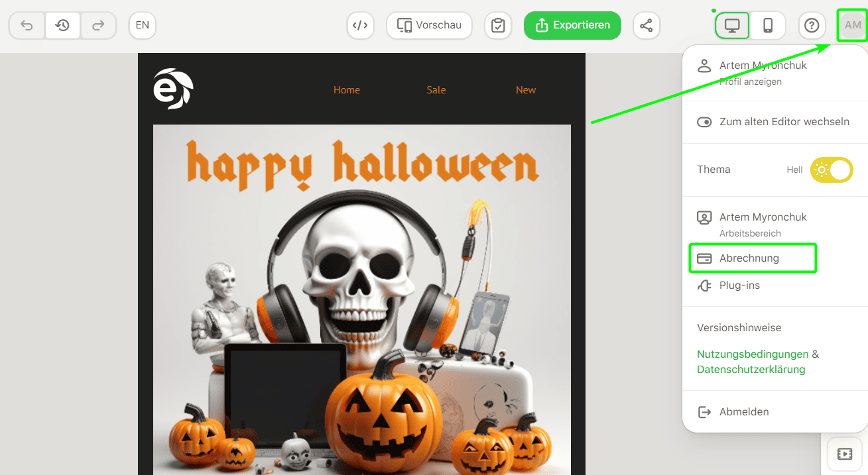The height and width of the screenshot is (475, 868).
Task: Expand the Artem Myronchuk Arbeitsbereich entry
Action: pos(763,223)
